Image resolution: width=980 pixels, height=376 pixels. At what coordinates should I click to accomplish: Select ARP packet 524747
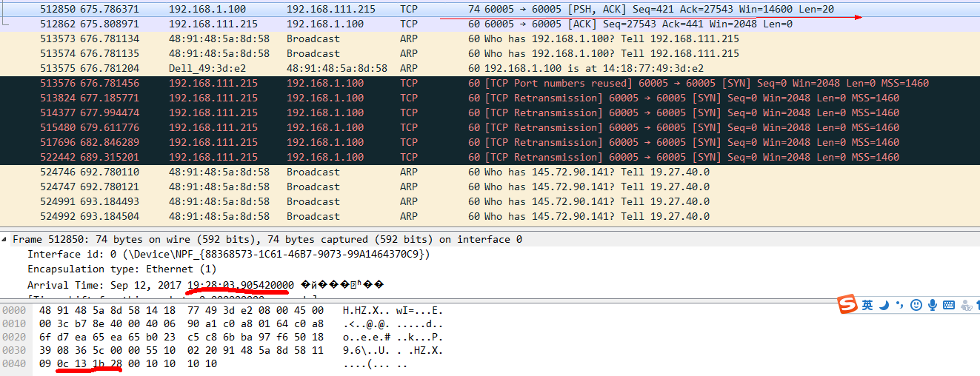tap(490, 187)
